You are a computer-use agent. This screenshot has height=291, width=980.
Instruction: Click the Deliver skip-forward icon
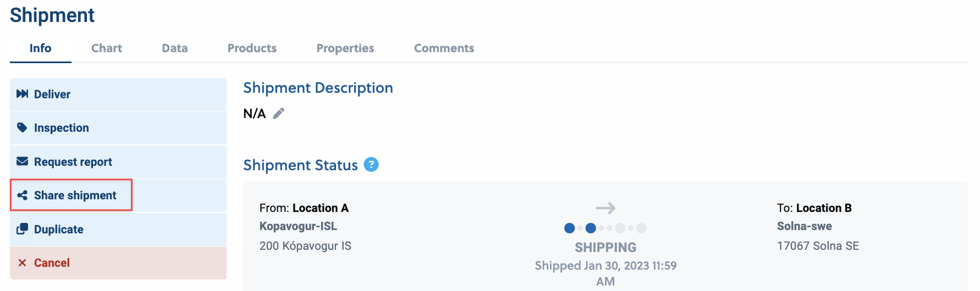point(22,94)
